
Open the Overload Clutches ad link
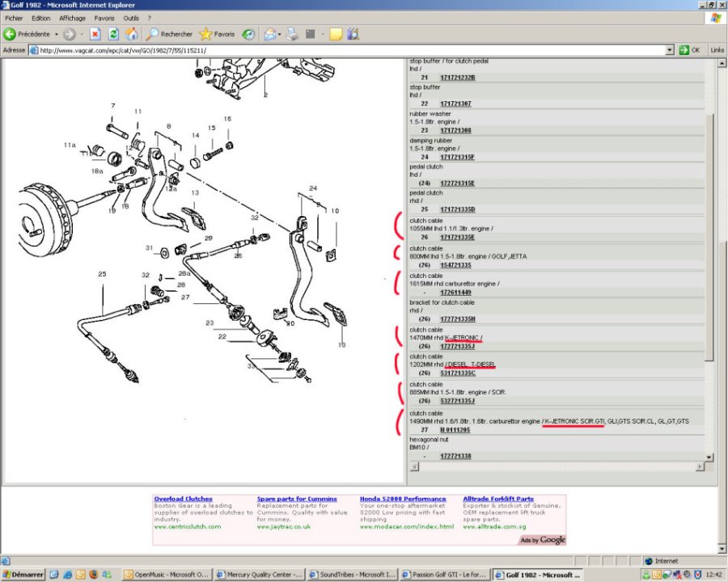click(183, 499)
